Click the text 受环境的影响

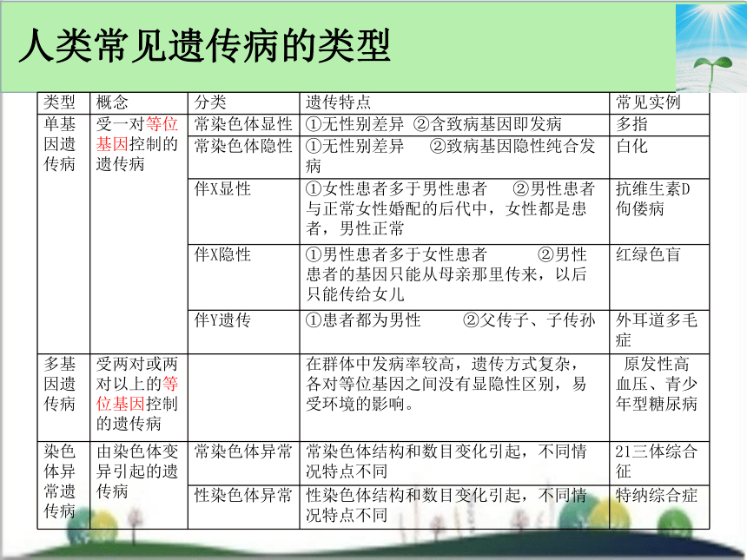[355, 404]
